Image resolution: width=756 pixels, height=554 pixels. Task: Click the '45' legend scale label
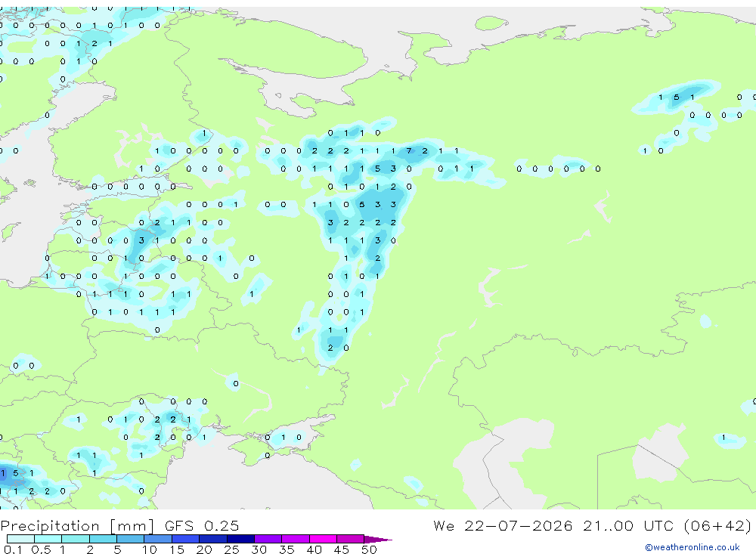(342, 549)
